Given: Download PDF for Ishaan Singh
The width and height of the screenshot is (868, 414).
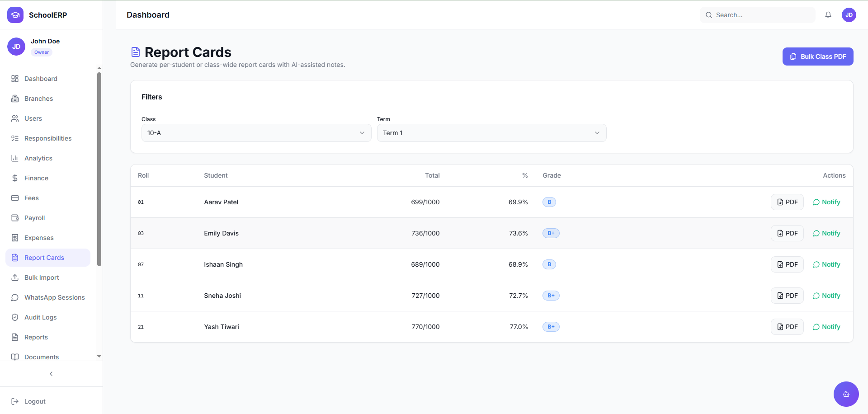Looking at the screenshot, I should click(787, 264).
